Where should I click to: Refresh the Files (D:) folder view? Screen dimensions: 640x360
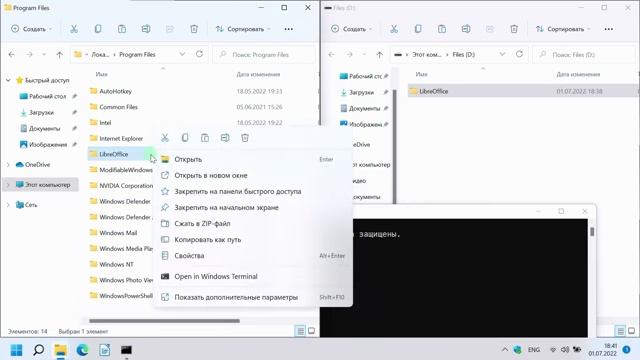(x=519, y=54)
